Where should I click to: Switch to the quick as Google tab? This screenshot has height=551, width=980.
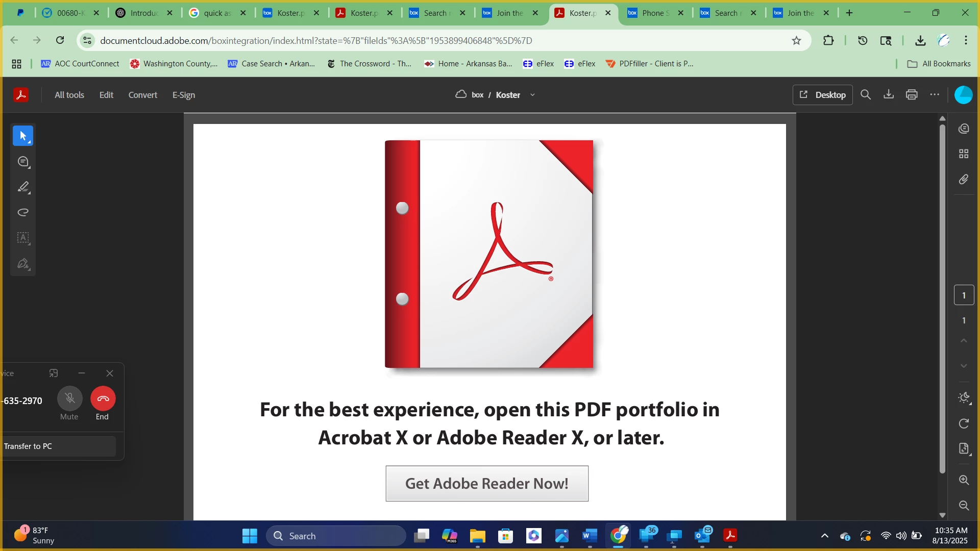(218, 13)
